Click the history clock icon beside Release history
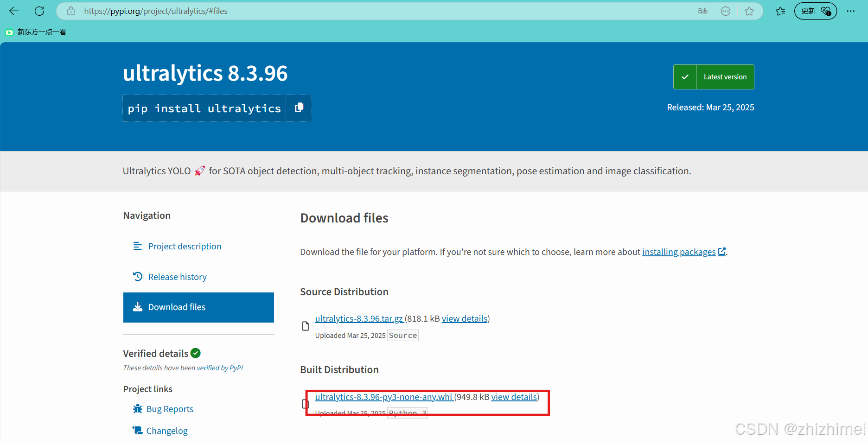 click(138, 277)
